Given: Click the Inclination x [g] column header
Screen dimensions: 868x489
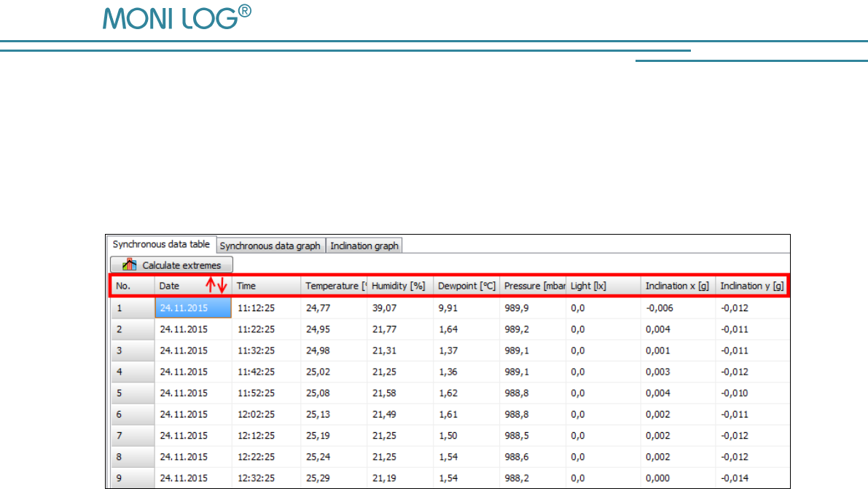Looking at the screenshot, I should [678, 286].
